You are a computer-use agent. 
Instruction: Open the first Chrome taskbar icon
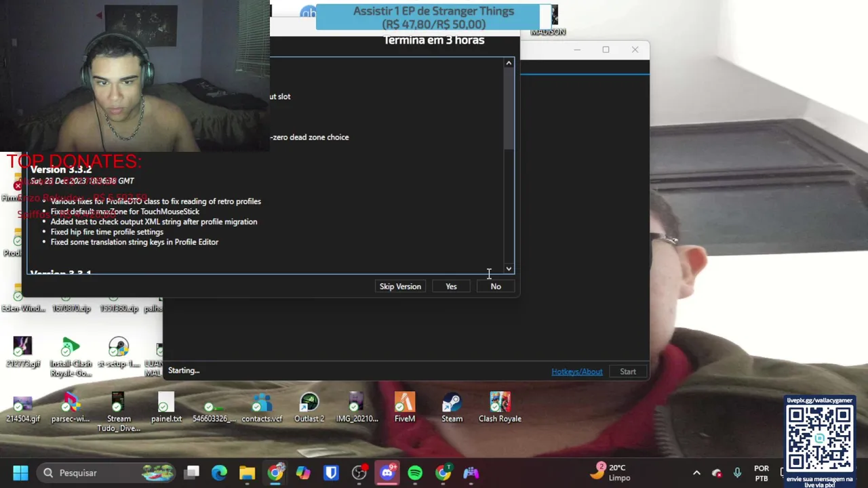(275, 472)
